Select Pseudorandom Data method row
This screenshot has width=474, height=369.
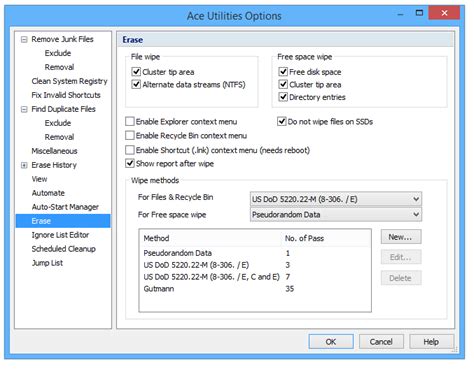click(255, 253)
